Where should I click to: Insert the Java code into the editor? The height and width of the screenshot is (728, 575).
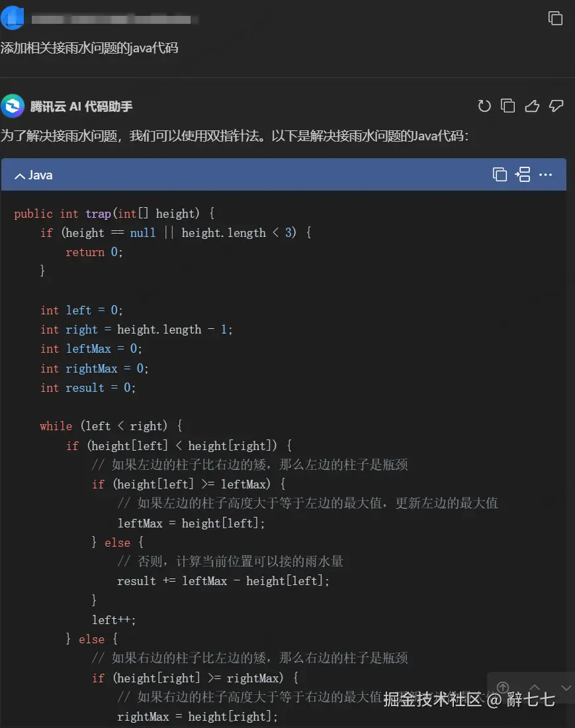point(523,175)
